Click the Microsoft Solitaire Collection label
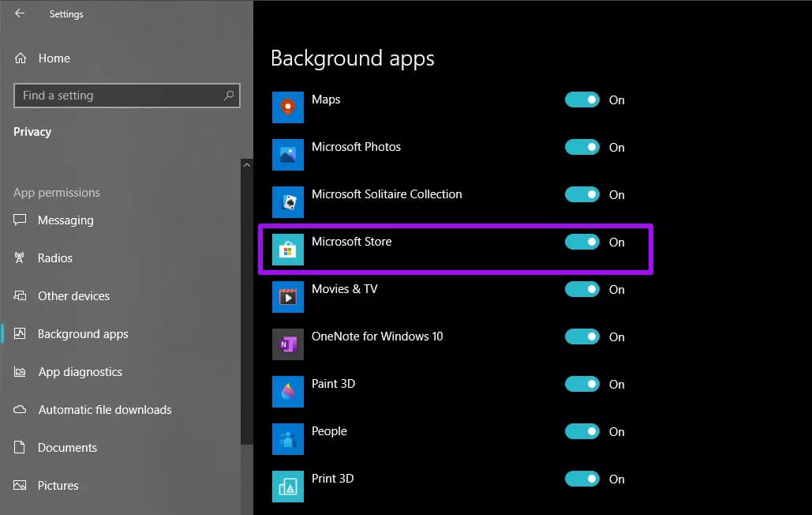 [x=387, y=194]
